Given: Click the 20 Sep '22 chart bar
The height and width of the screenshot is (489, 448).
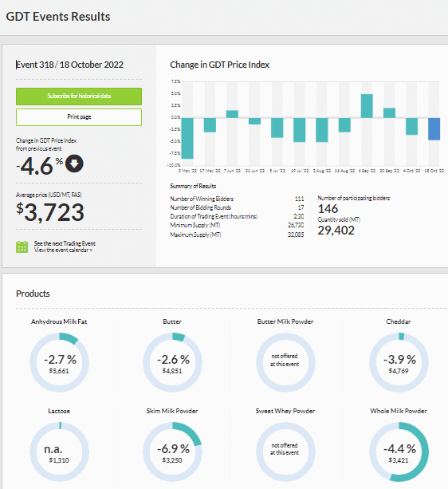Looking at the screenshot, I should 389,113.
